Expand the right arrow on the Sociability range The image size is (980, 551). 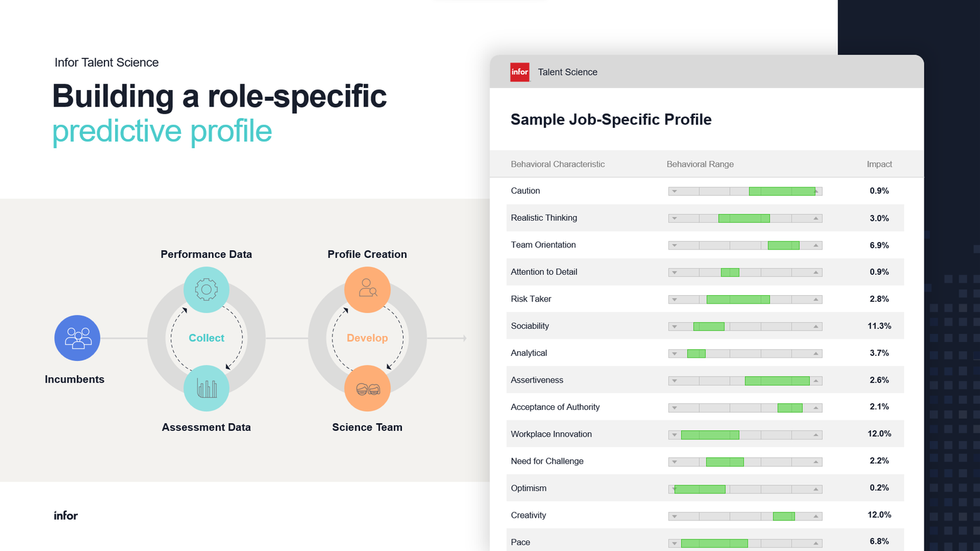click(x=815, y=326)
